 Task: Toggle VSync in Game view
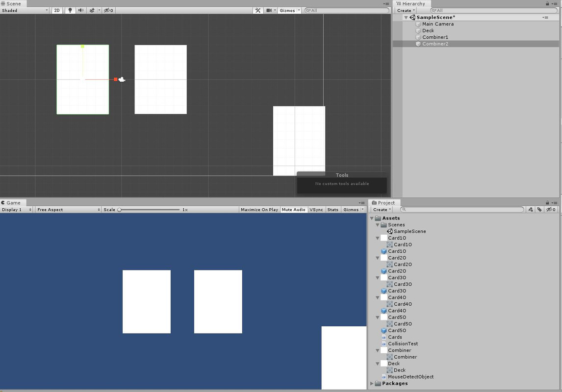(x=316, y=210)
